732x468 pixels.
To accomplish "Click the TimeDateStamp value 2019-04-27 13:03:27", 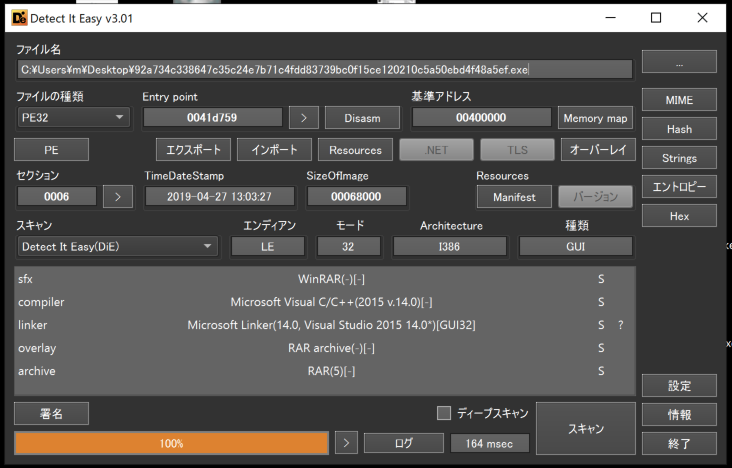I will pyautogui.click(x=219, y=197).
